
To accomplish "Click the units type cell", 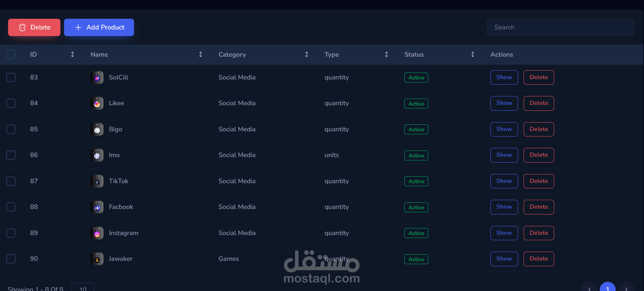I will pos(332,155).
